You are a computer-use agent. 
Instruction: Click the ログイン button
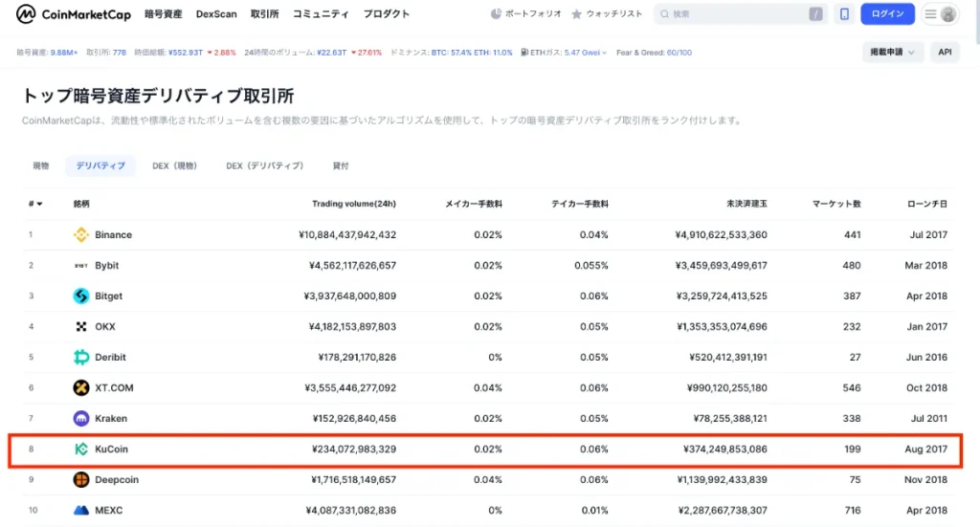887,13
